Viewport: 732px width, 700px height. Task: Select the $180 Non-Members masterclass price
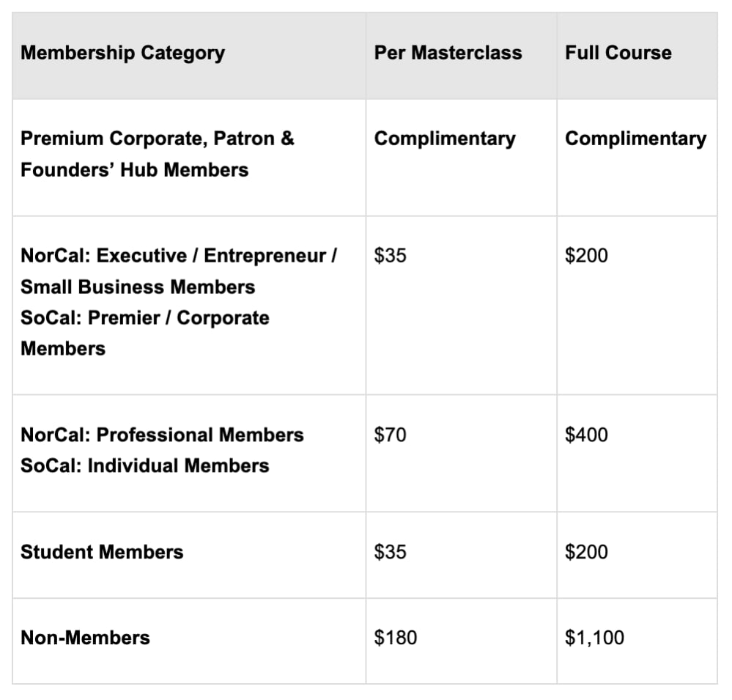395,638
